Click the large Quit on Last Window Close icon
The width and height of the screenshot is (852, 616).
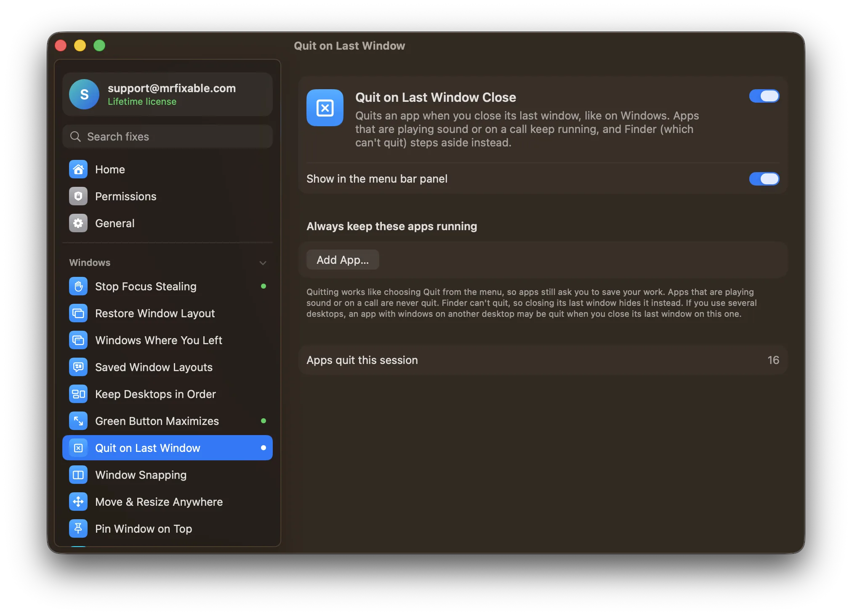tap(325, 108)
